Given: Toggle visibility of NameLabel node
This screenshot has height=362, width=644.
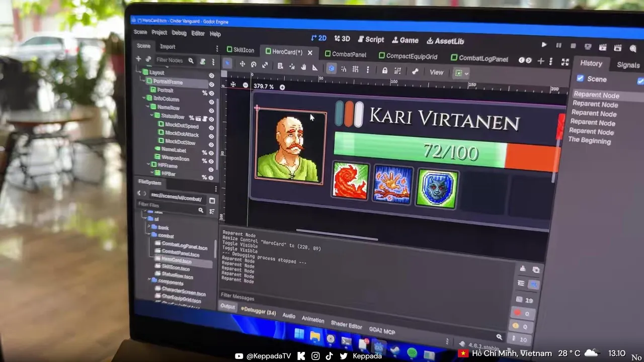Looking at the screenshot, I should 211,152.
